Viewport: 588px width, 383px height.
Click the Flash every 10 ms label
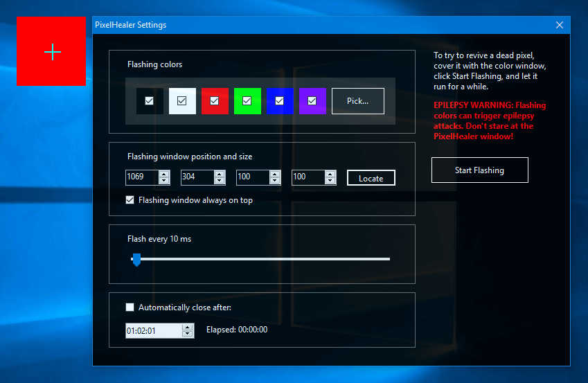[159, 239]
